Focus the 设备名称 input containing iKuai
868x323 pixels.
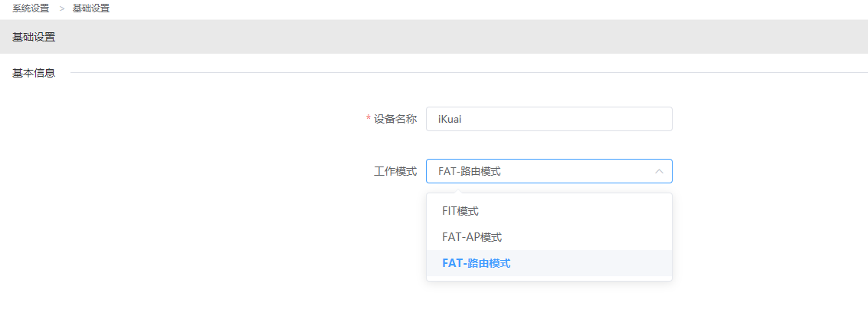point(549,119)
